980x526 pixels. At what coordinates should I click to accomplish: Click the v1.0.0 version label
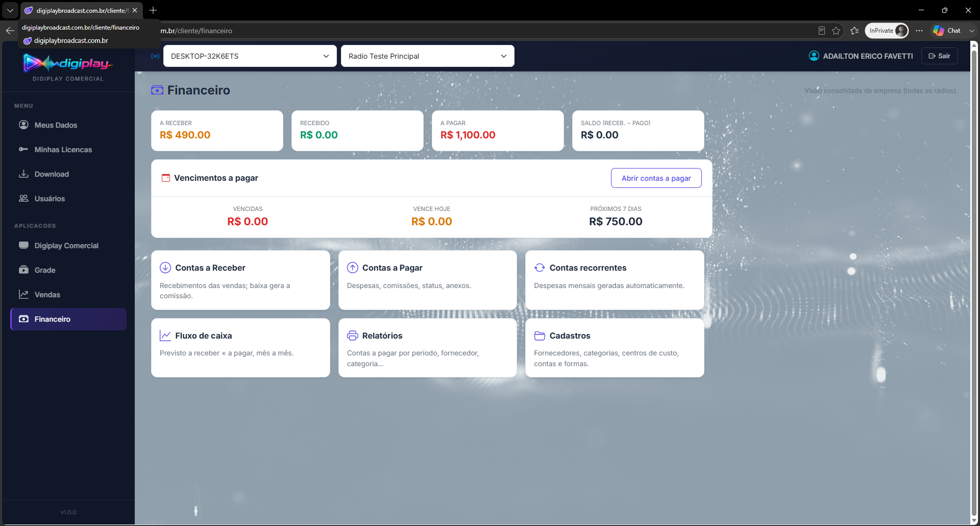(68, 512)
